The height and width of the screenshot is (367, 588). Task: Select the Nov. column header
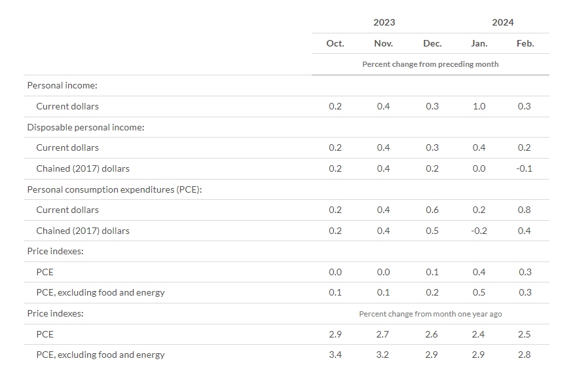[x=383, y=43]
